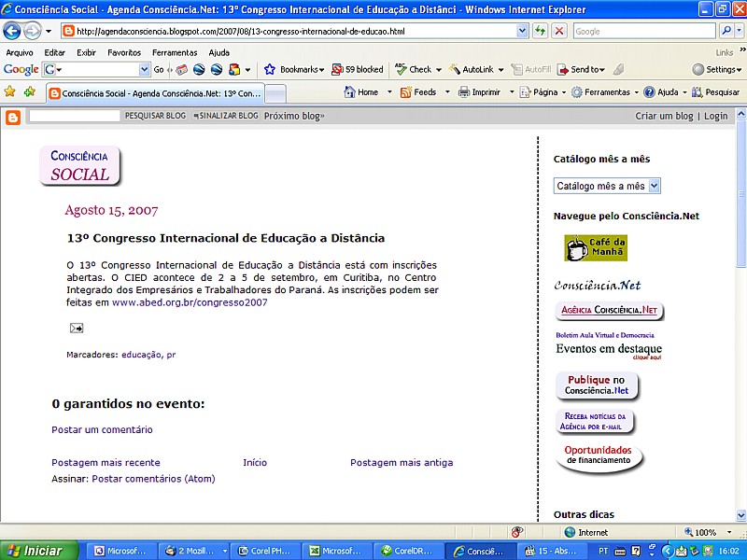Open Favorites Center star icon

pyautogui.click(x=10, y=92)
